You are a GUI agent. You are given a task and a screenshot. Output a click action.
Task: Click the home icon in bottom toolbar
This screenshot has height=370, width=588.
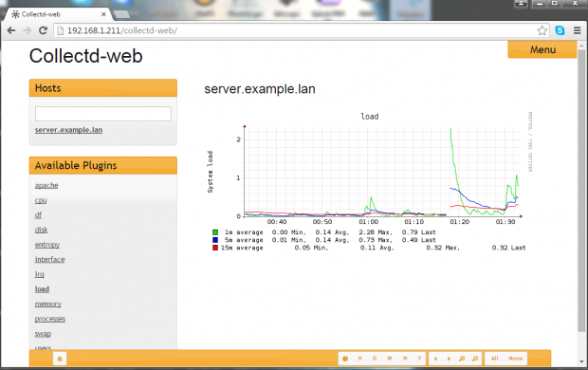(x=60, y=359)
